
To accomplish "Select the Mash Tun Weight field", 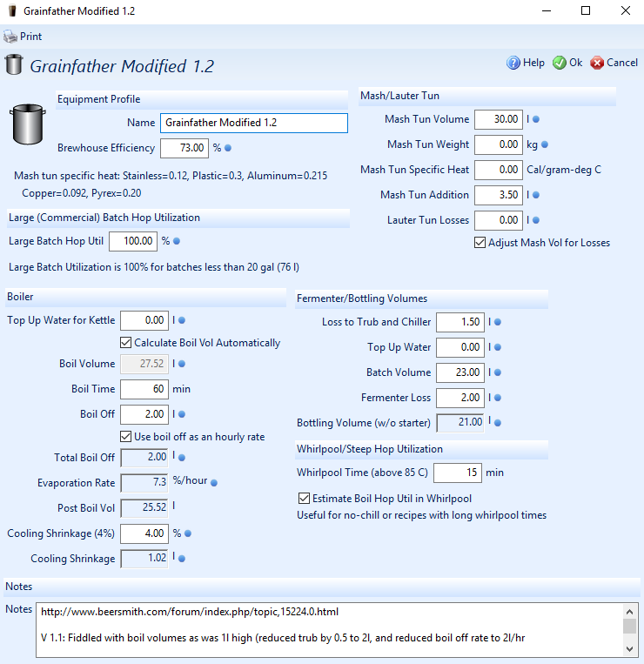I will pos(499,144).
